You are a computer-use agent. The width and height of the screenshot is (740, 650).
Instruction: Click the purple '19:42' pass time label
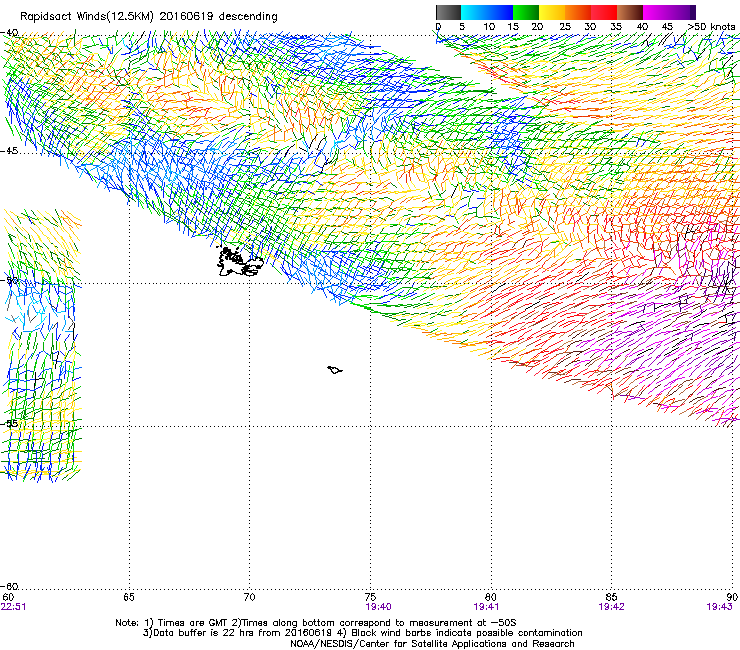click(x=611, y=607)
